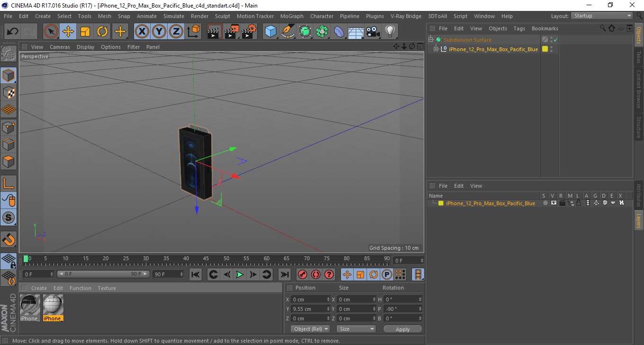Open the Takes side tab
Screen dimensions: 644x345
point(639,57)
